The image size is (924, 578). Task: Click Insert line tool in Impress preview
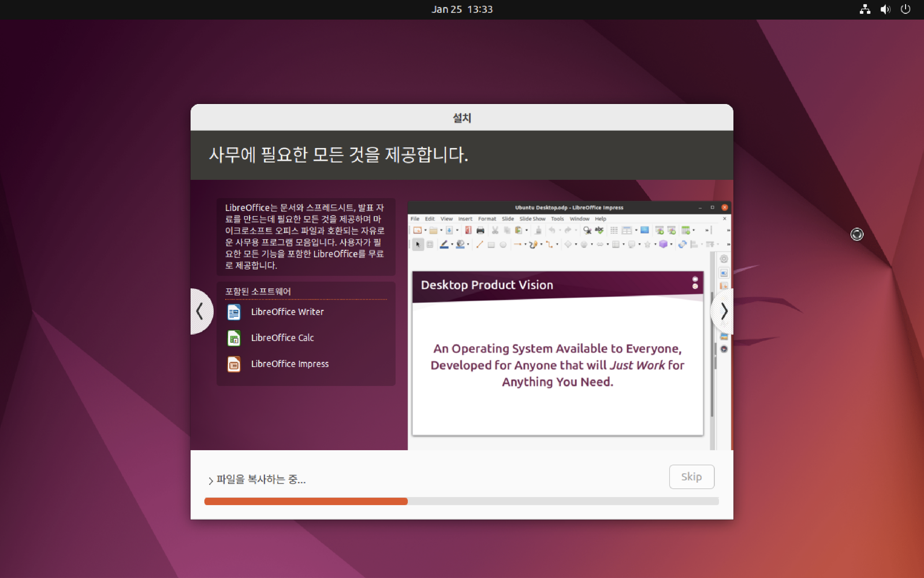[480, 244]
